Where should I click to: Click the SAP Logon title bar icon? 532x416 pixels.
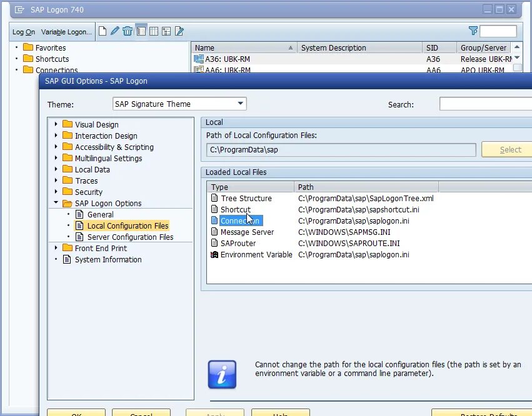[x=19, y=10]
